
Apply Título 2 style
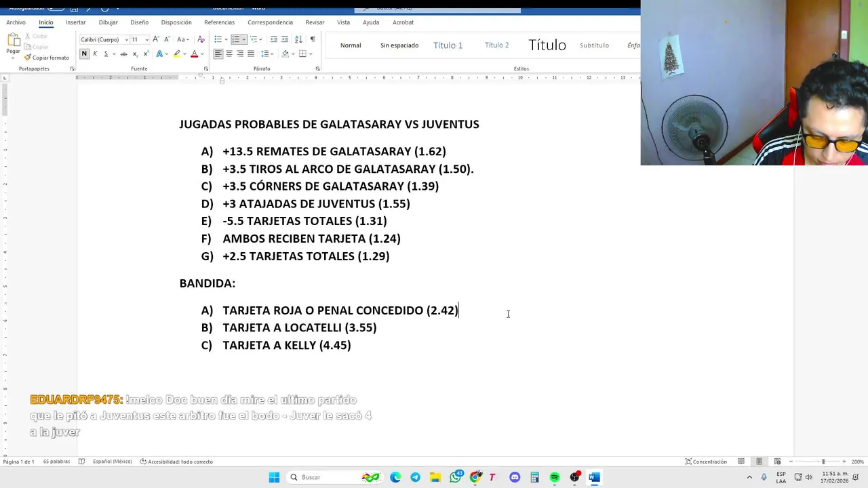click(497, 45)
